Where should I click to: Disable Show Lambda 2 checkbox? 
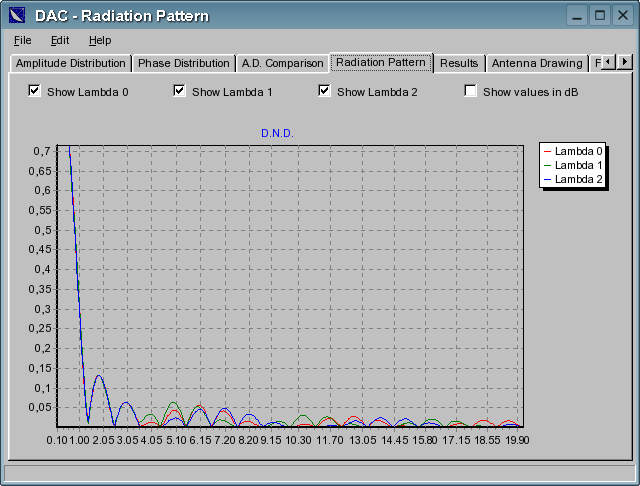[x=324, y=91]
